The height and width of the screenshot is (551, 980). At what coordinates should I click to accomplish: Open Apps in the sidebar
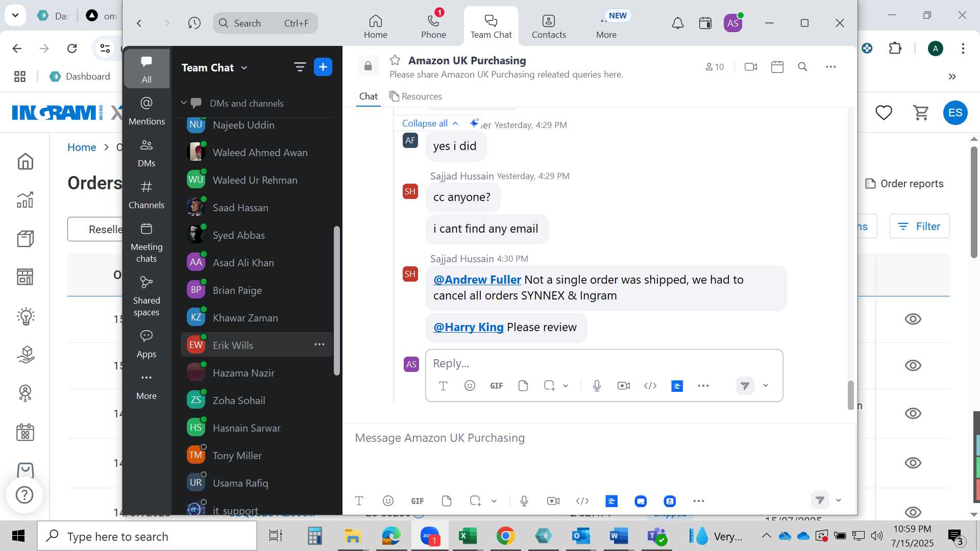point(146,344)
